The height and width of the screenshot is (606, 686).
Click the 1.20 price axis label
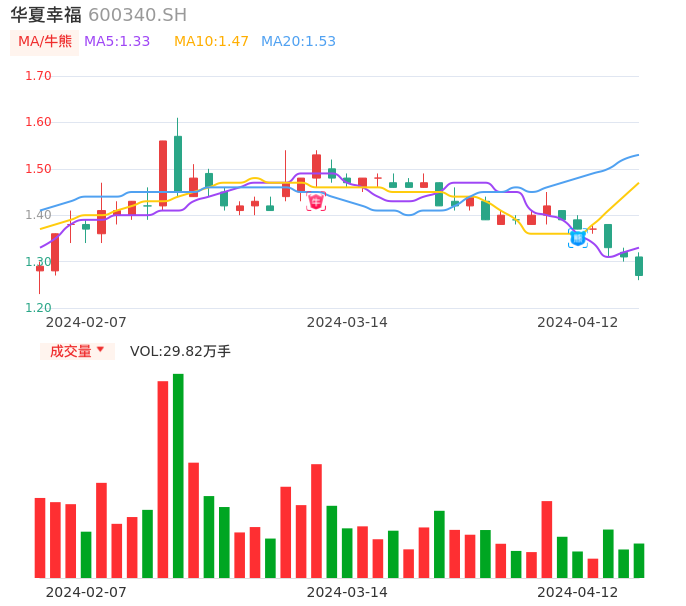pos(38,308)
